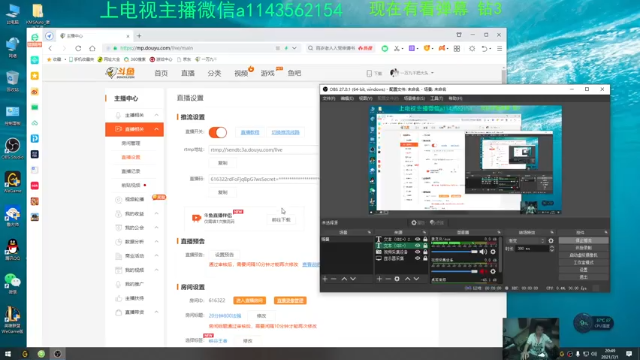Go to browser home page icon
Screen dimensions: 640x360
[x=92, y=48]
